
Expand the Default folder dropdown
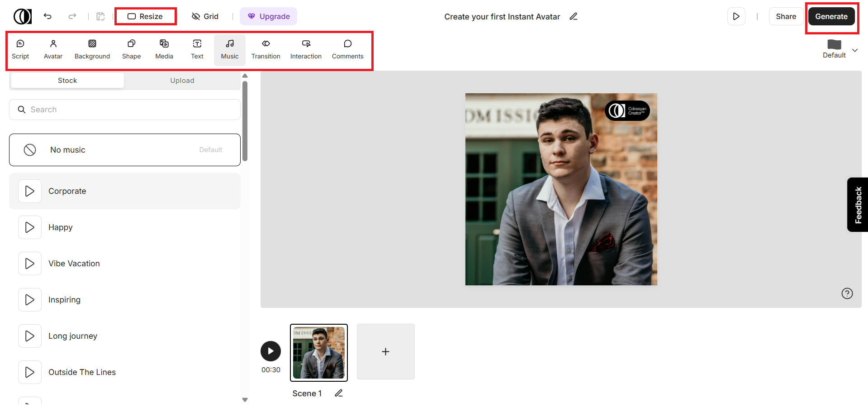pyautogui.click(x=855, y=50)
